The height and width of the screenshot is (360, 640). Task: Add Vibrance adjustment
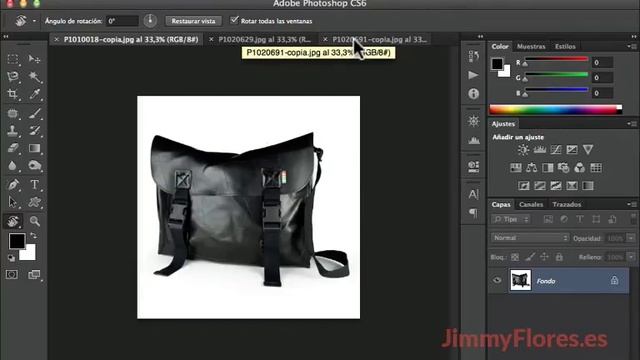click(588, 149)
